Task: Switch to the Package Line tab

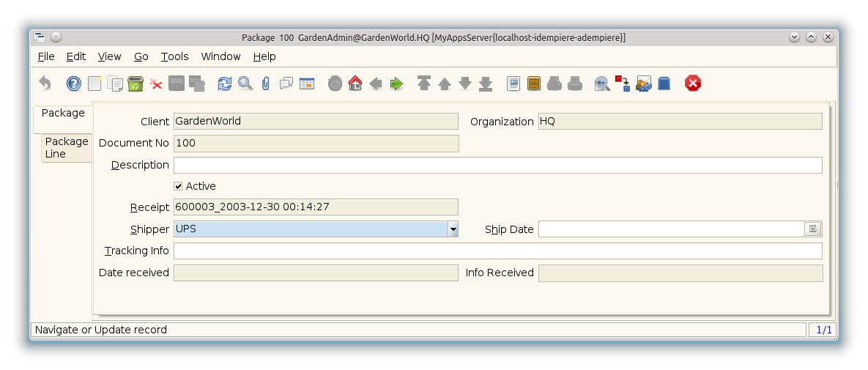Action: [66, 147]
